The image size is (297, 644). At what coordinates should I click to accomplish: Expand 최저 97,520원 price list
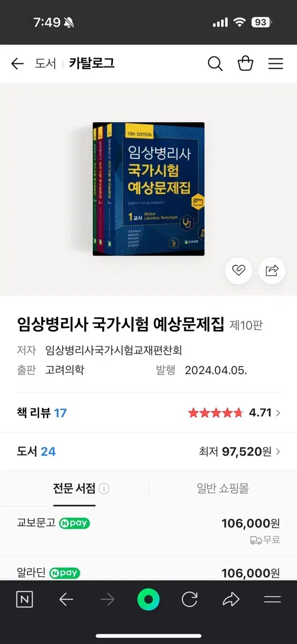point(240,451)
